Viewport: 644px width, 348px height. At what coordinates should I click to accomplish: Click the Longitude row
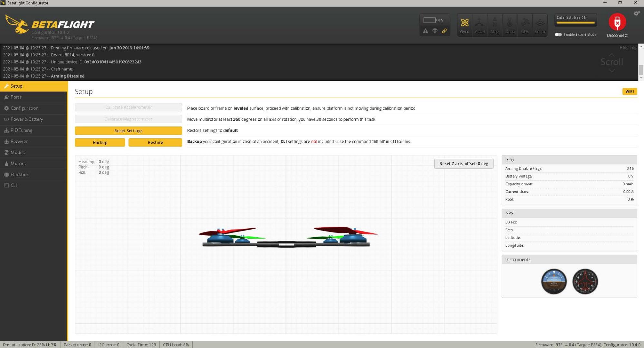(x=569, y=245)
